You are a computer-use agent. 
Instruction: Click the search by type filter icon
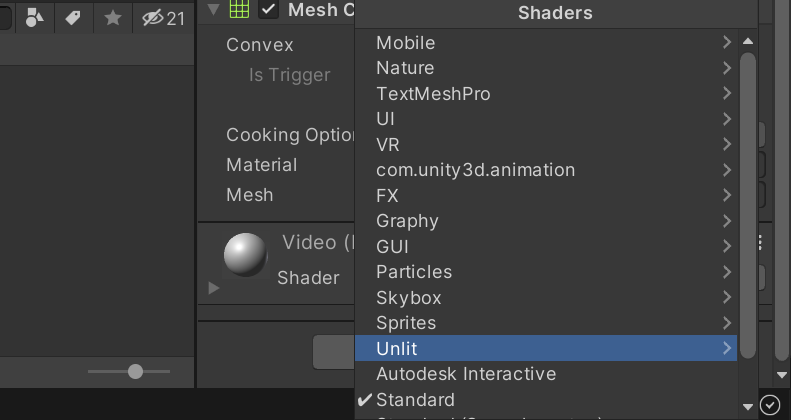click(35, 17)
